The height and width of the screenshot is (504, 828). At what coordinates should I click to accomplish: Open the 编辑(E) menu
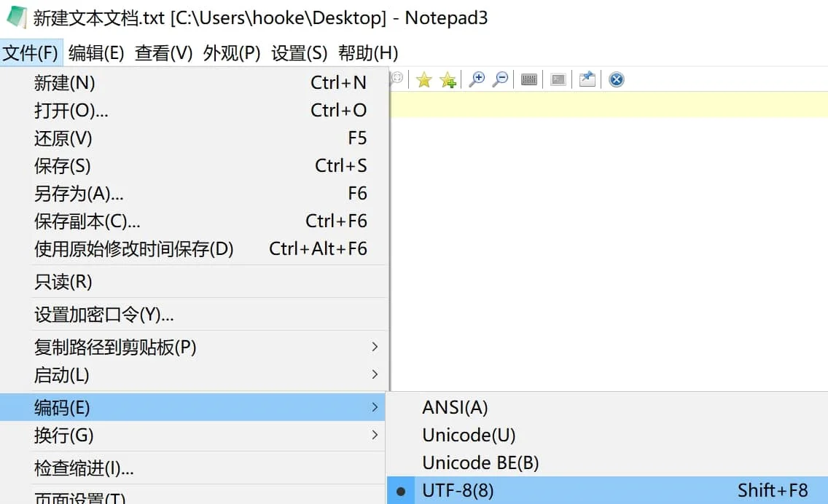coord(96,52)
